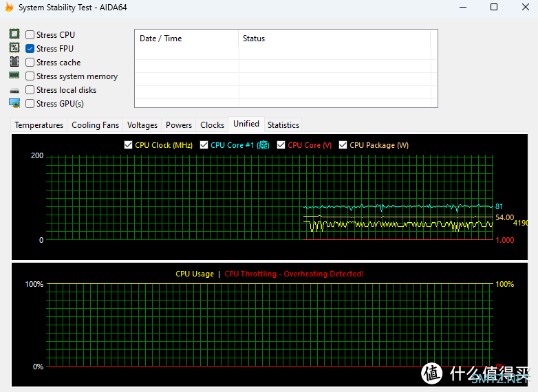Open the Cooling Fans tab

point(95,125)
